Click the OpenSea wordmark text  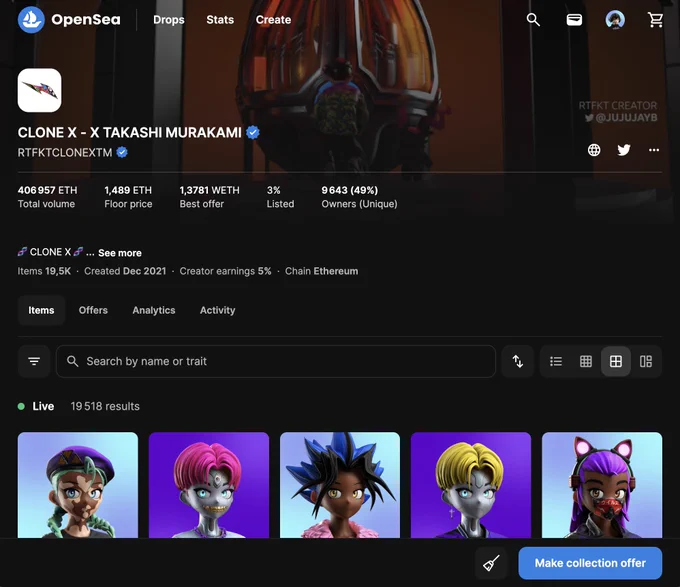click(x=86, y=20)
